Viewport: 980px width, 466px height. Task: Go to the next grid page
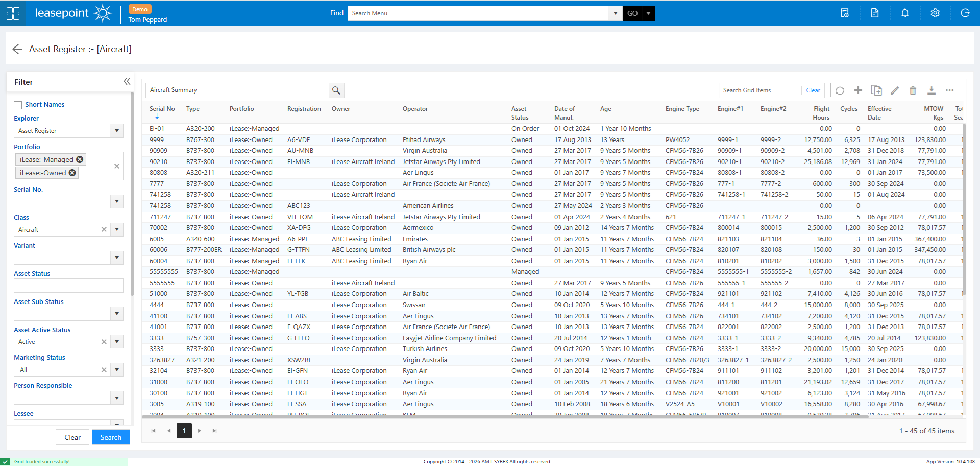(200, 431)
